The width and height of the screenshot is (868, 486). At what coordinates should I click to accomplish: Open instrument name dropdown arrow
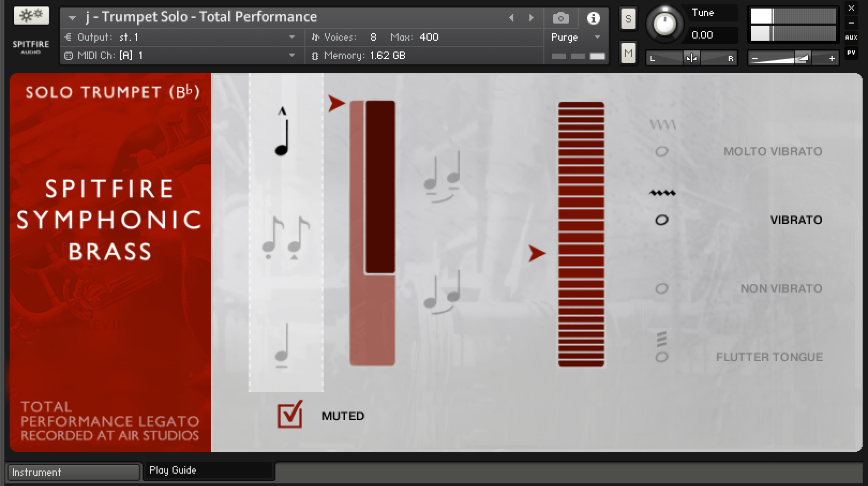72,18
